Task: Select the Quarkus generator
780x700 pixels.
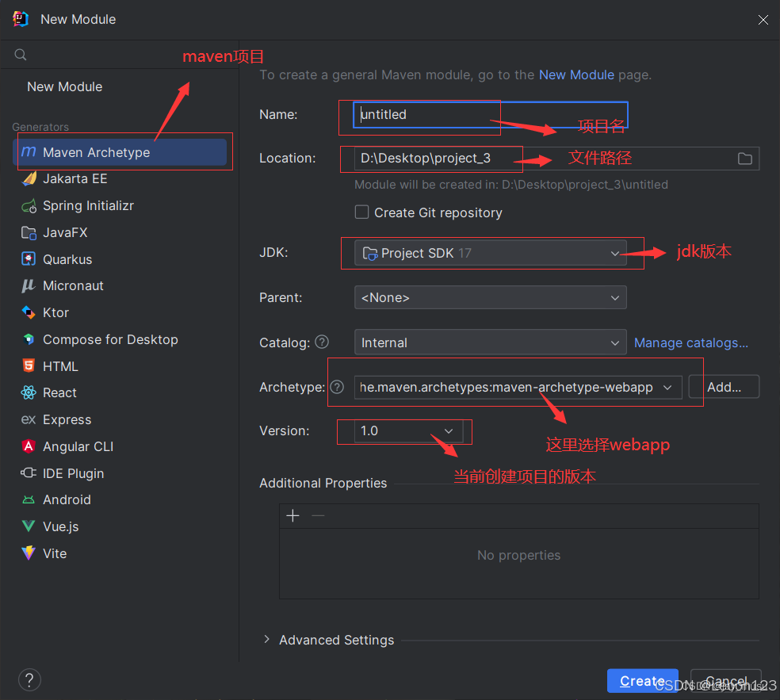Action: click(120, 259)
